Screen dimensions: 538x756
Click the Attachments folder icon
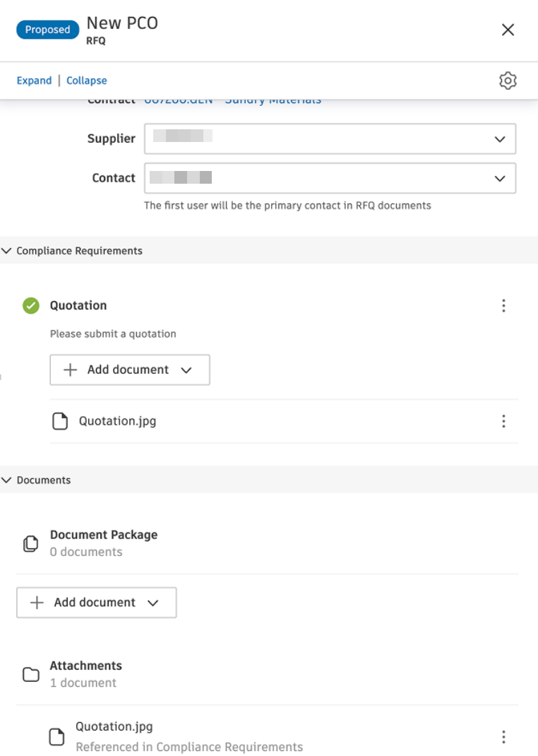click(31, 674)
